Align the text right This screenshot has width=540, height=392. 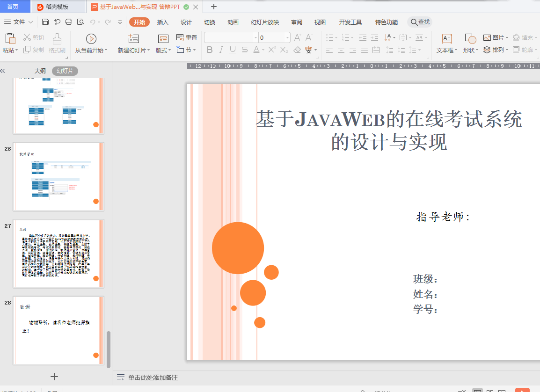coord(353,50)
